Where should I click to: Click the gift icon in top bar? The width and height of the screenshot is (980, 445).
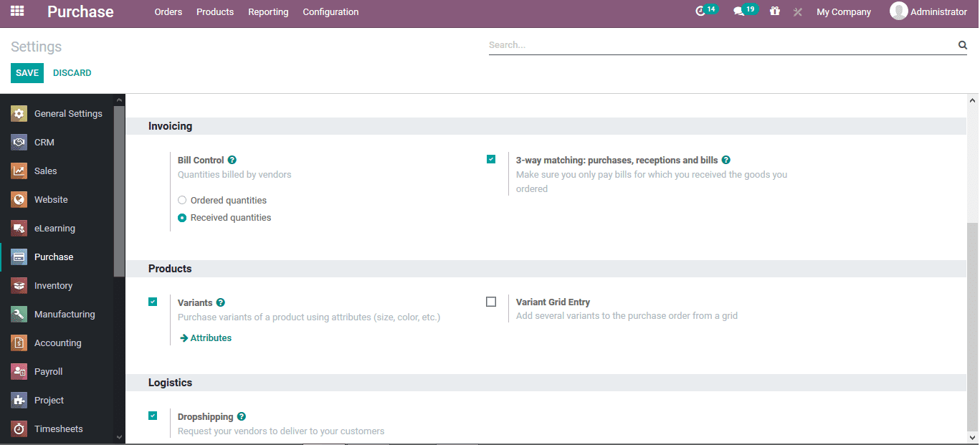775,11
